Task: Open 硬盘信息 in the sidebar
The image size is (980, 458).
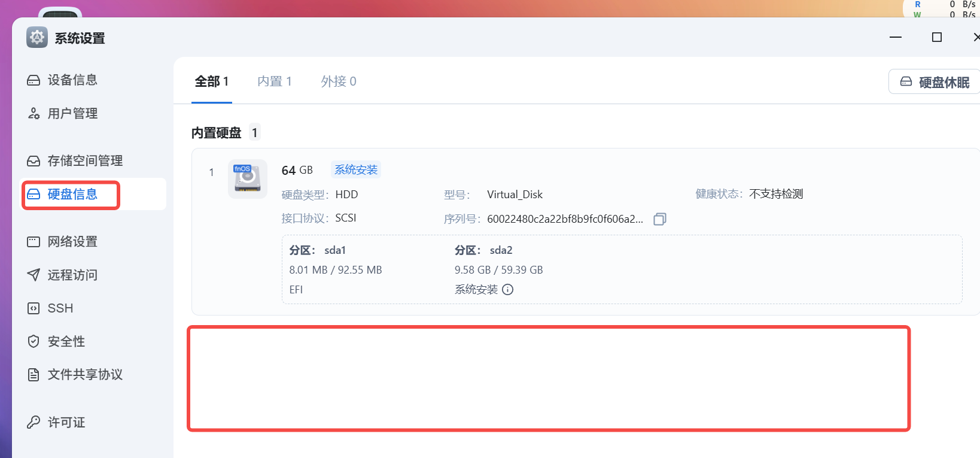Action: pos(72,195)
